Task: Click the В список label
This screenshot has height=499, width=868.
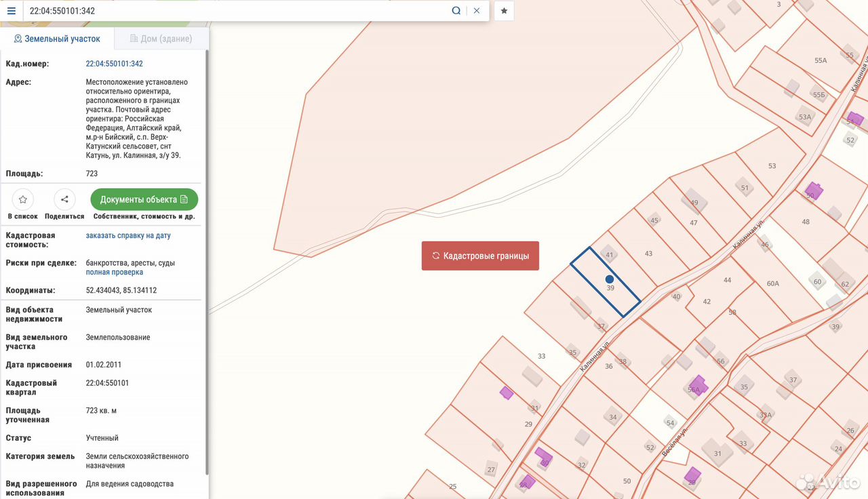Action: [22, 216]
